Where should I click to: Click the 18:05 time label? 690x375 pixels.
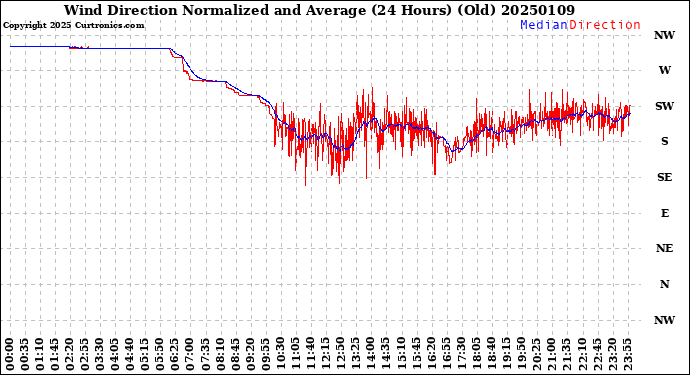[476, 355]
